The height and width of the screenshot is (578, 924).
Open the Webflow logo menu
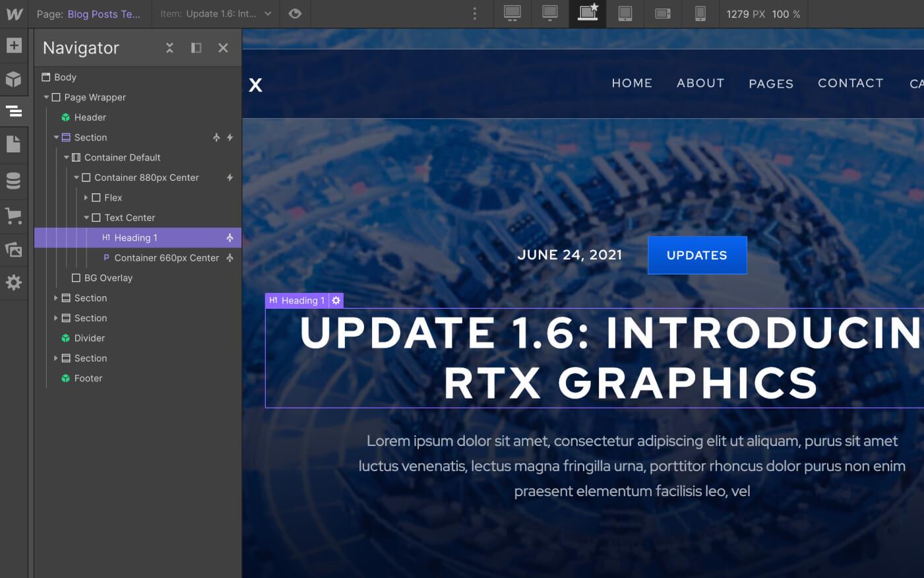(x=14, y=14)
